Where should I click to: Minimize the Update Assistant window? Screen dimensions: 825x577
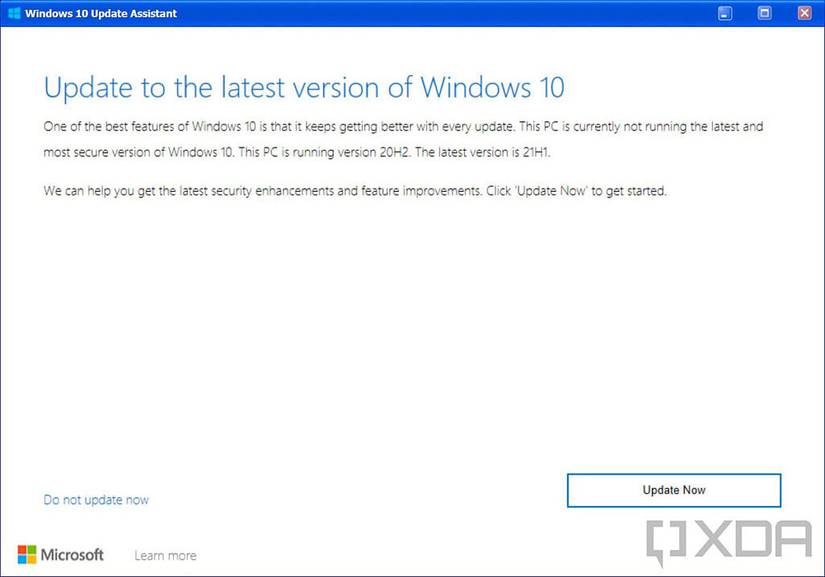coord(725,13)
